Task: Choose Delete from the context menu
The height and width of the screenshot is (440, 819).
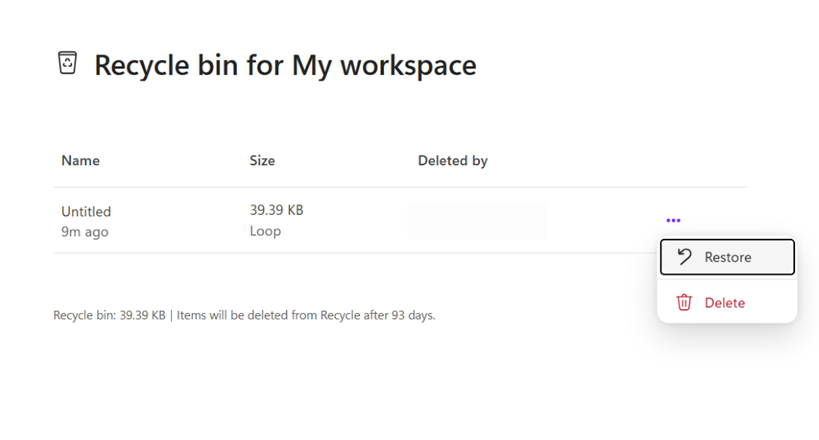Action: point(727,303)
